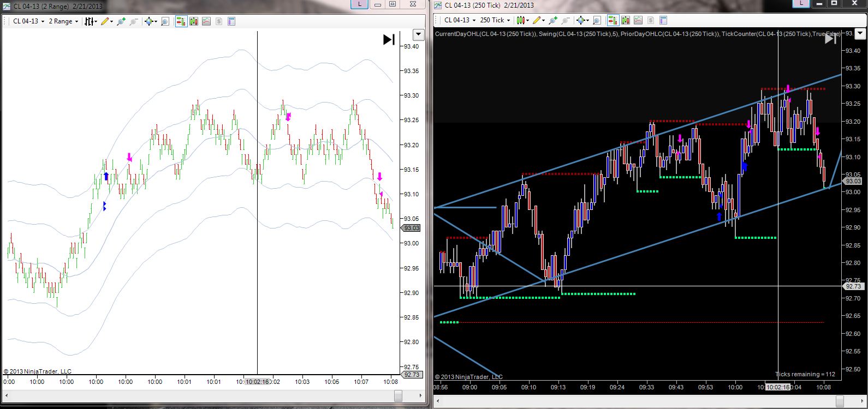Jump to latest bar in 250 Tick chart
868x409 pixels.
(x=830, y=38)
